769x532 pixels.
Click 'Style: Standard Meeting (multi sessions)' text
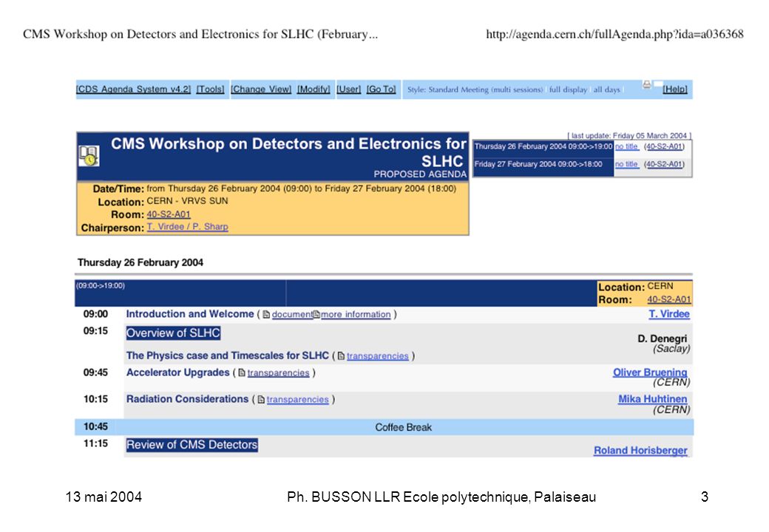point(475,89)
